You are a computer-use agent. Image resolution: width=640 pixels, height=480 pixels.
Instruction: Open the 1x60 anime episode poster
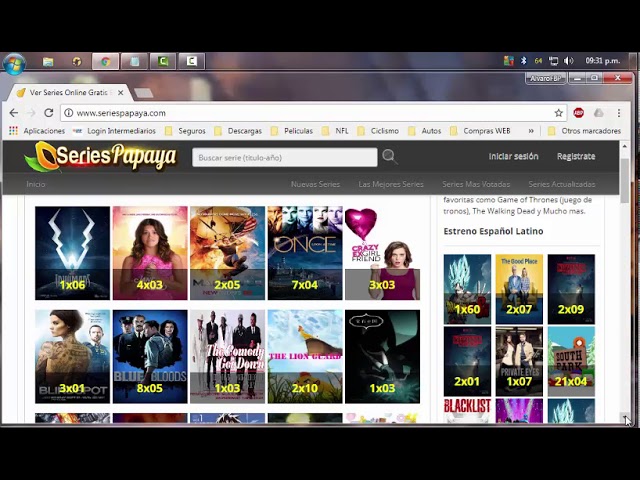tap(467, 289)
